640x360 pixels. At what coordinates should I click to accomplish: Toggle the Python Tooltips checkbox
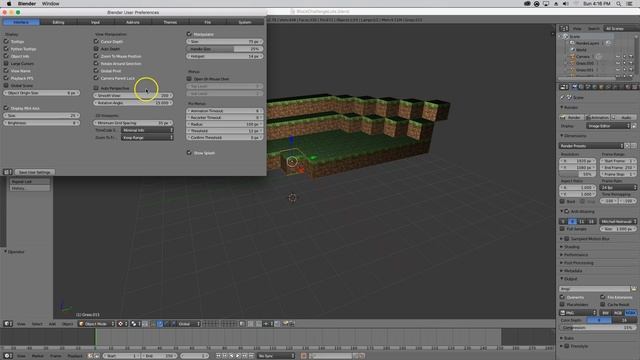tap(6, 49)
